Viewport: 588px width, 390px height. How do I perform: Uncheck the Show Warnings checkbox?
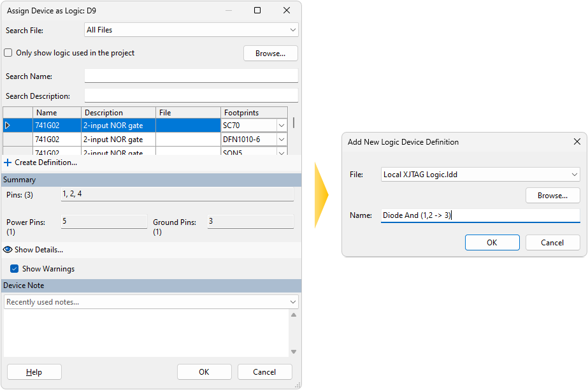click(15, 269)
